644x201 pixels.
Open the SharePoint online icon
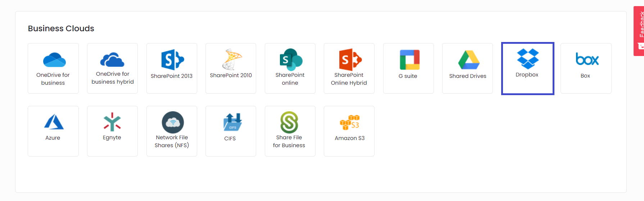coord(291,60)
